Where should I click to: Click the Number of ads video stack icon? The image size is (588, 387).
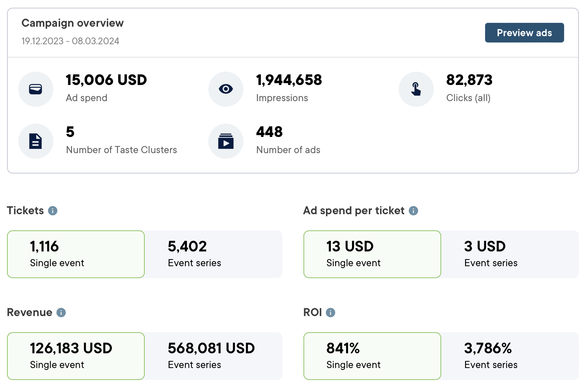coord(226,141)
